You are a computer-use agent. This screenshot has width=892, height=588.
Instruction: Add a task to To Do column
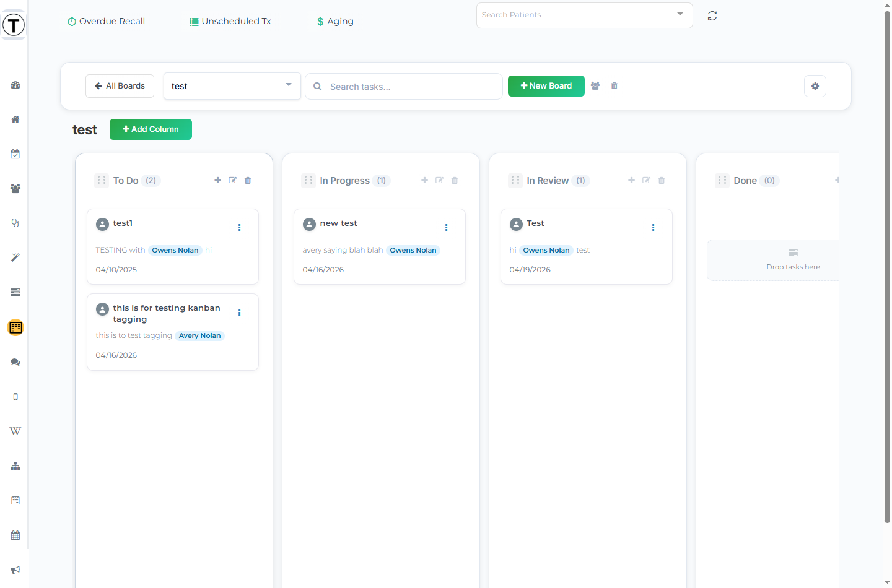[x=217, y=180]
